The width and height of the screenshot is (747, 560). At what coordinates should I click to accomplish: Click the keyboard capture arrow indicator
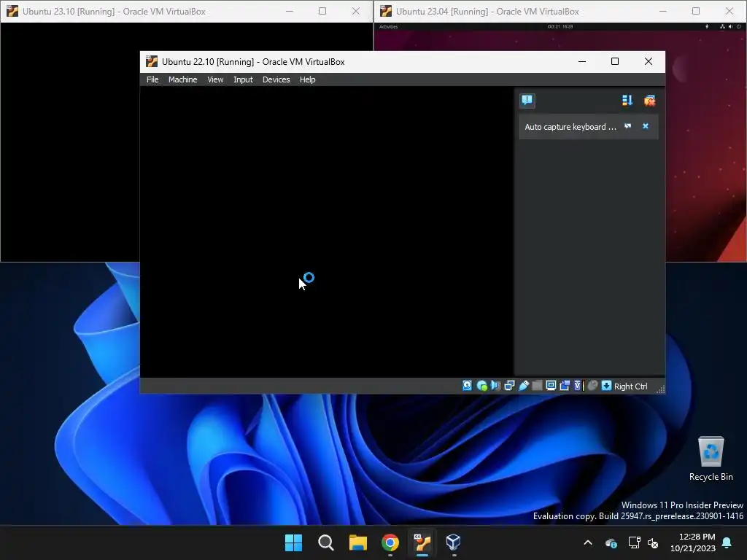pos(606,386)
